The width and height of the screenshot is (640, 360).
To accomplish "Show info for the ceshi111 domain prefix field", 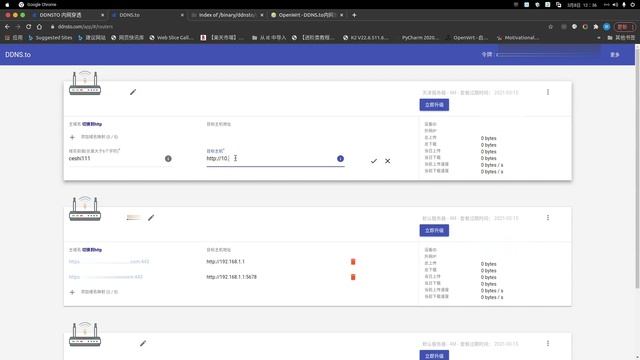I will click(x=168, y=159).
